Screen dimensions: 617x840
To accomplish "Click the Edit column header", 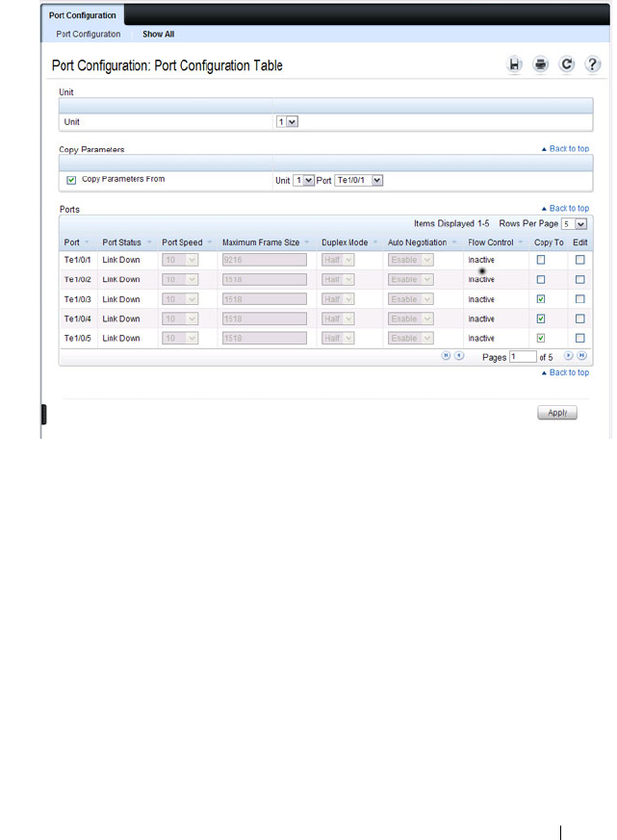I will [580, 242].
